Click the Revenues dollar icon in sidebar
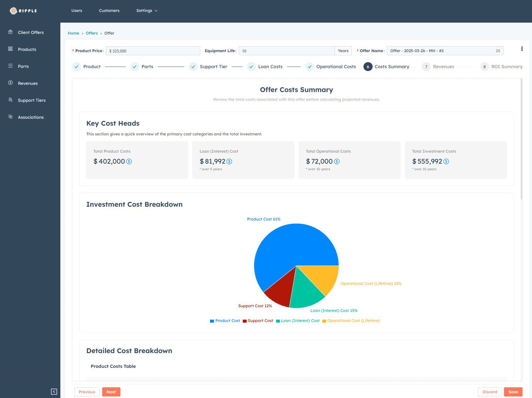Viewport: 532px width, 398px height. 10,83
